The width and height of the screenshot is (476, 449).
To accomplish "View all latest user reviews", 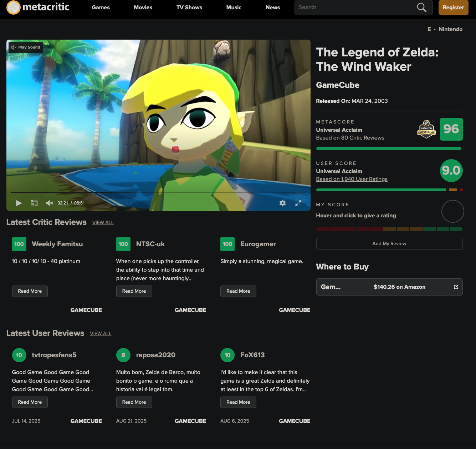I will 101,333.
